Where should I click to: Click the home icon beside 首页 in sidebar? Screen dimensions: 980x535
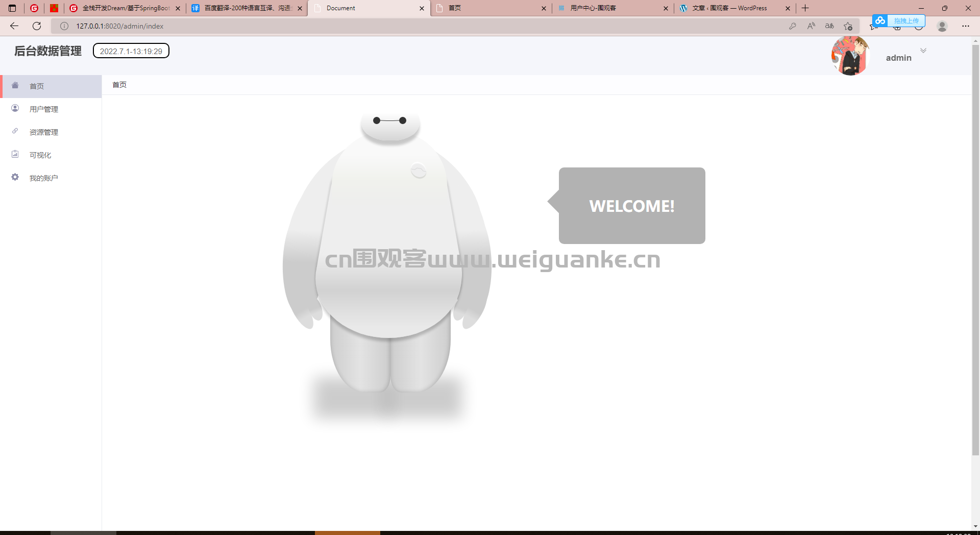click(15, 85)
